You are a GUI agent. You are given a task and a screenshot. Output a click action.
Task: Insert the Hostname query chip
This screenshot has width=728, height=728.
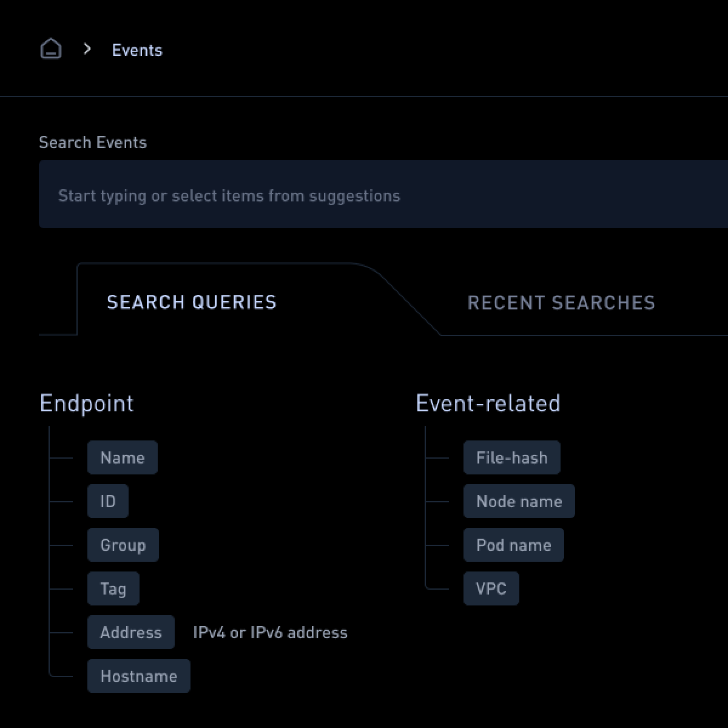[x=139, y=676]
